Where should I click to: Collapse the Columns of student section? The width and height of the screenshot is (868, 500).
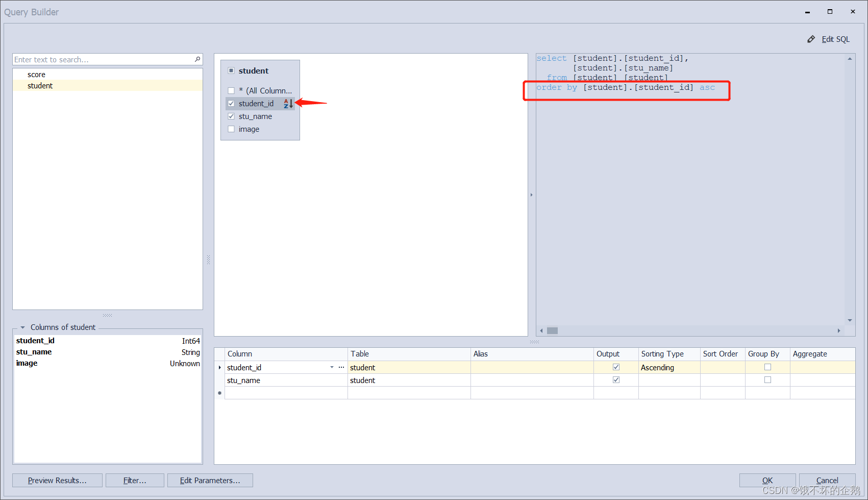click(22, 327)
